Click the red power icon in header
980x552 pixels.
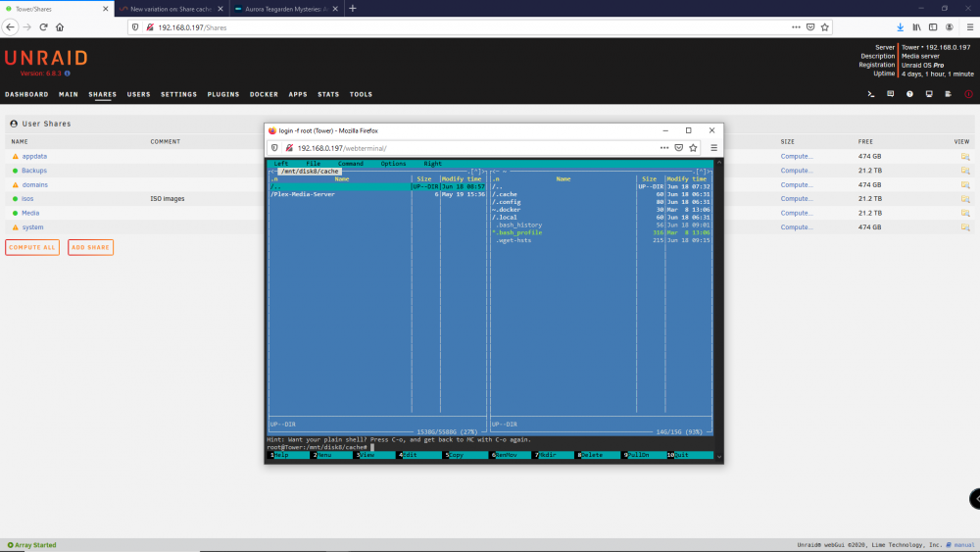point(968,94)
